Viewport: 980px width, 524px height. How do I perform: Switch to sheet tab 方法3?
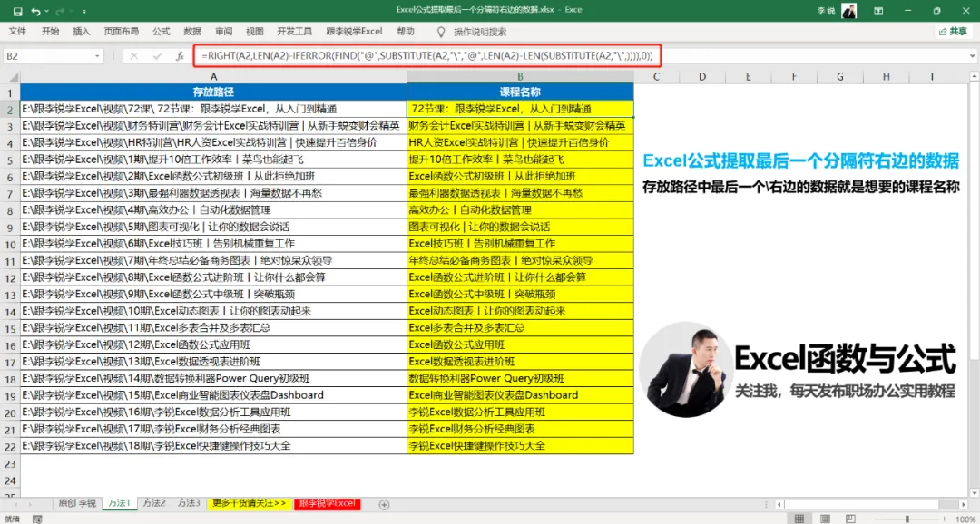coord(188,503)
